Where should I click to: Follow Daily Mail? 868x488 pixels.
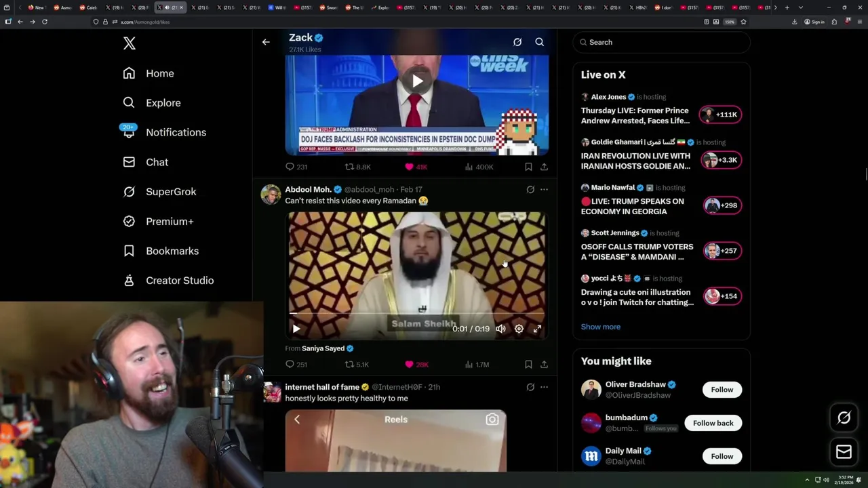click(722, 456)
